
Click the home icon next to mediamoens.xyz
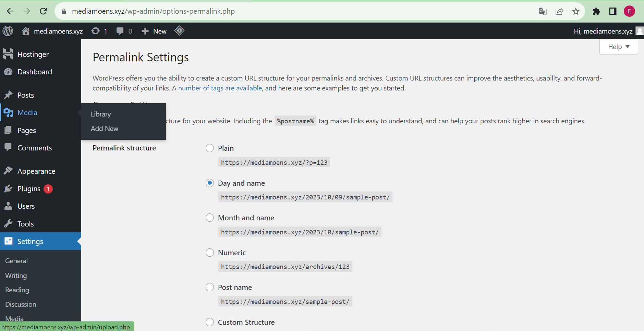click(x=26, y=31)
